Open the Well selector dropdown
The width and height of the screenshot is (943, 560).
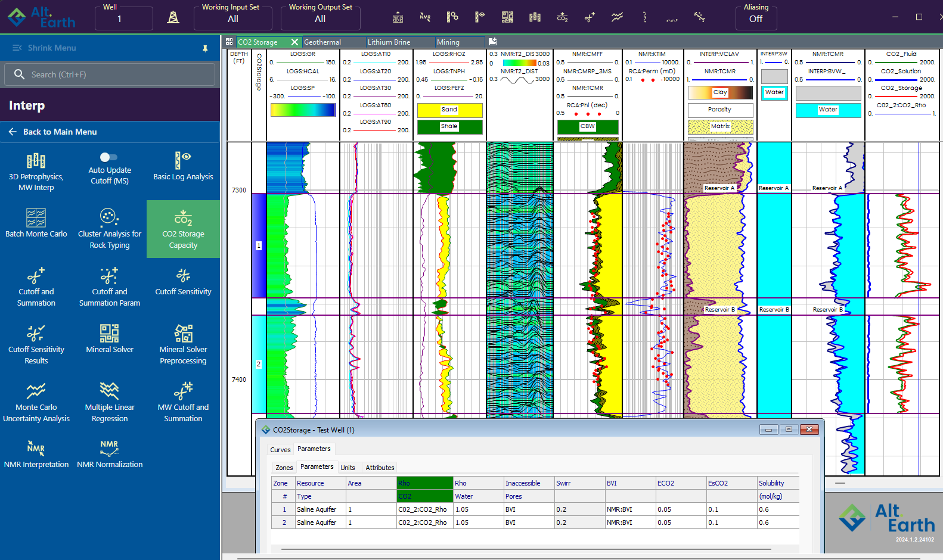point(123,18)
